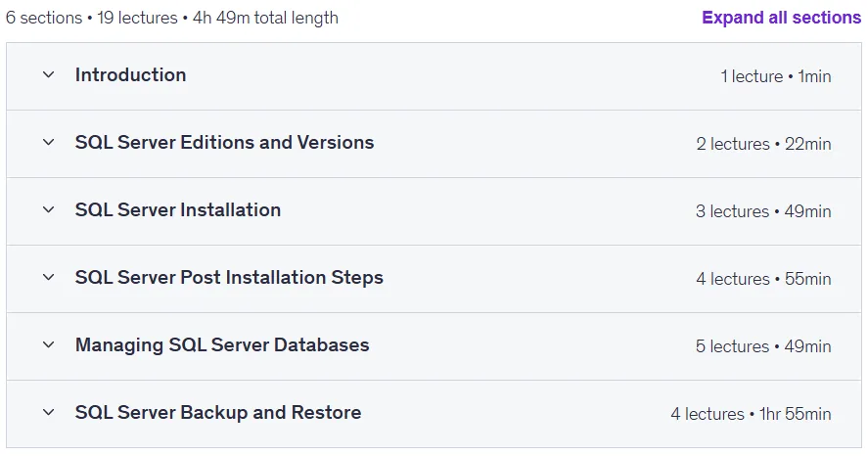This screenshot has height=456, width=868.
Task: Open the Introduction section title
Action: coord(131,75)
